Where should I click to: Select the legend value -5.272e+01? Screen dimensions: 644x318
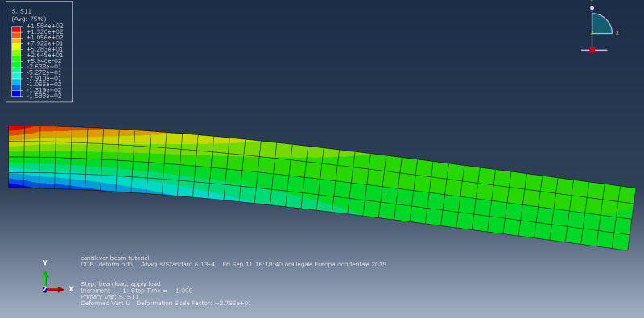tap(44, 72)
